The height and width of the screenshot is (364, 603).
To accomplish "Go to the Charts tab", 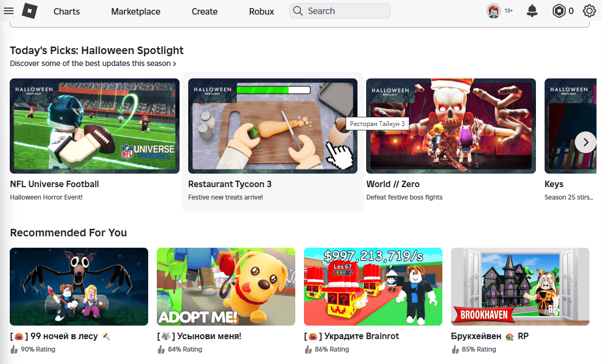I will click(67, 11).
